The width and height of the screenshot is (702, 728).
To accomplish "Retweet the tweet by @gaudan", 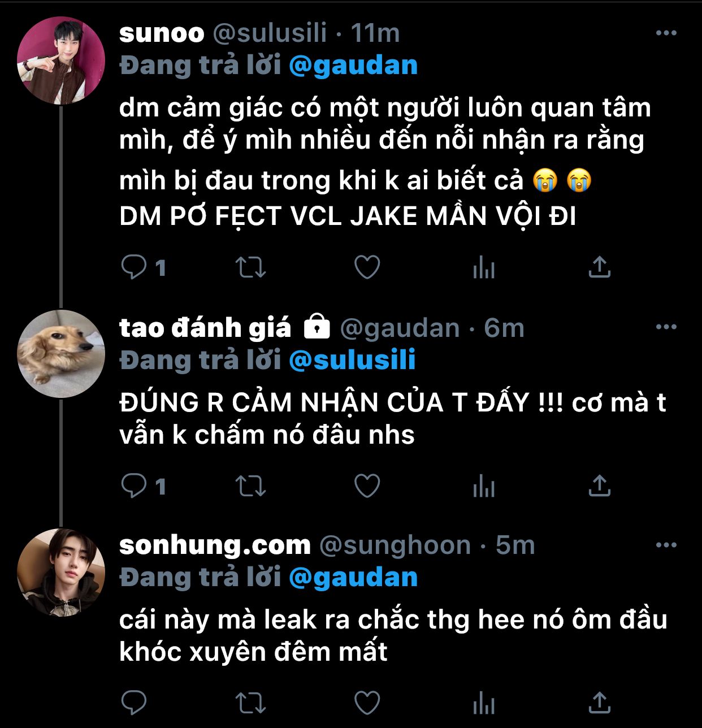I will 250,486.
